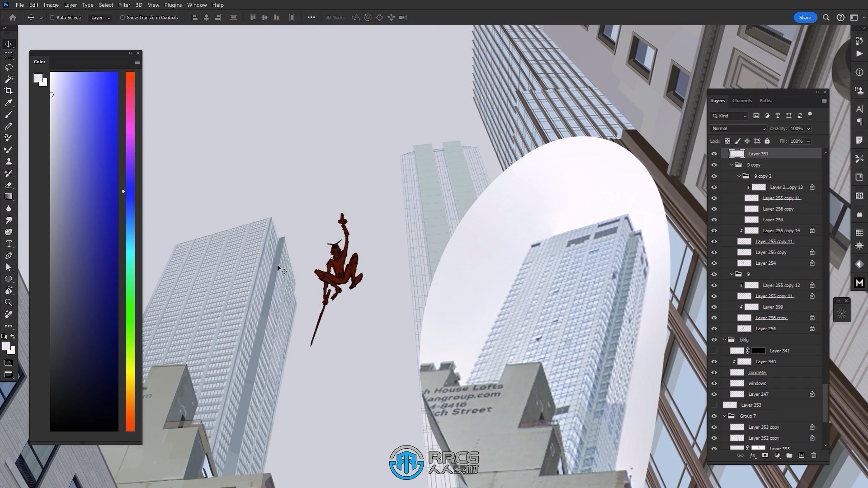Open the File menu
This screenshot has width=868, height=488.
click(x=20, y=5)
